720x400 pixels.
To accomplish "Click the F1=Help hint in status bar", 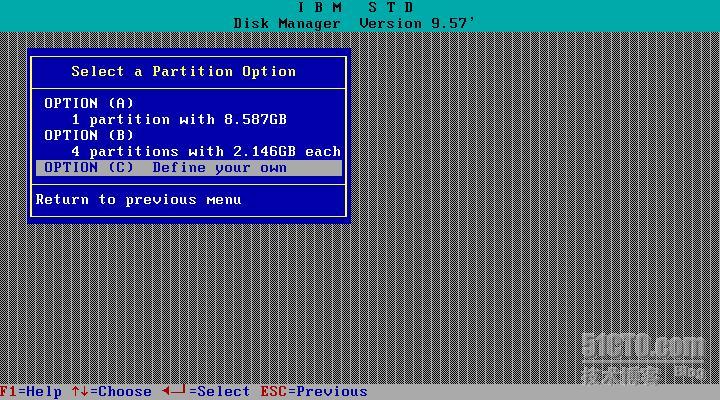I will point(31,392).
